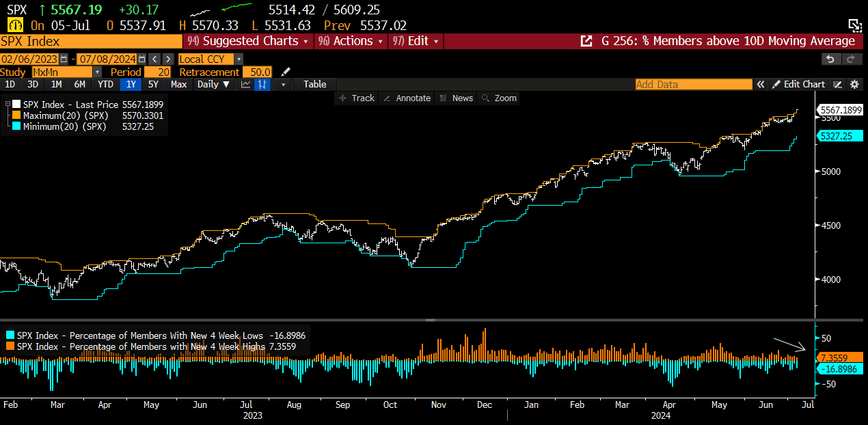Screen dimensions: 868x425
Task: Click Period value field 20
Action: [158, 72]
